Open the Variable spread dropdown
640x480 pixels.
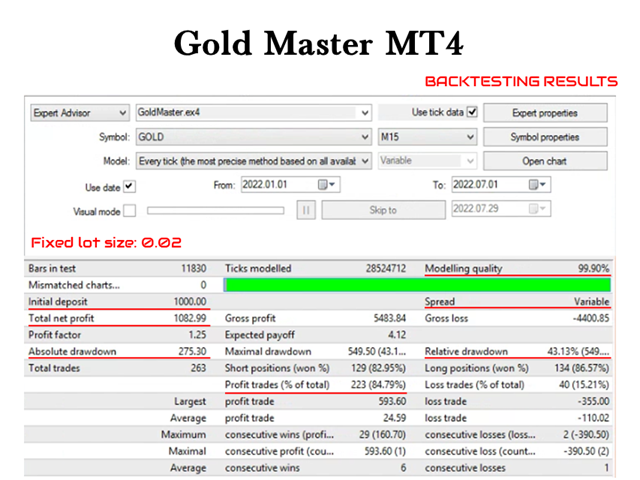pos(427,161)
